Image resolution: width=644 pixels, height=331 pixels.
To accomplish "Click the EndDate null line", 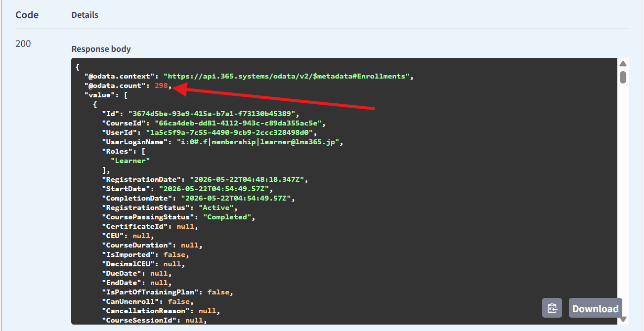I will tap(137, 283).
